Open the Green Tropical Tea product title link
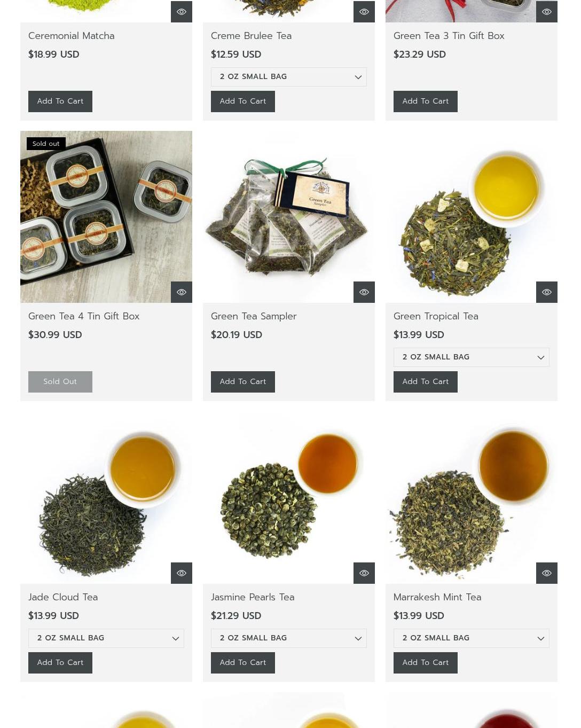 (436, 316)
